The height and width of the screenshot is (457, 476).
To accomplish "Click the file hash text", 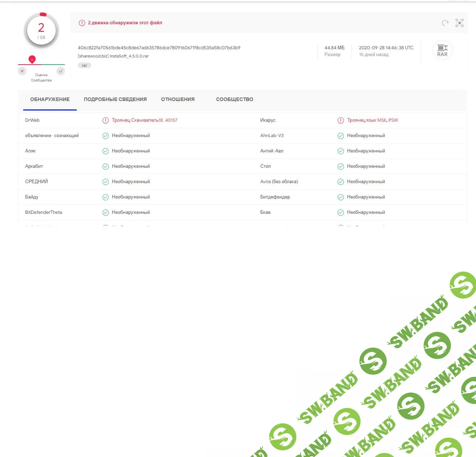I will pos(159,47).
